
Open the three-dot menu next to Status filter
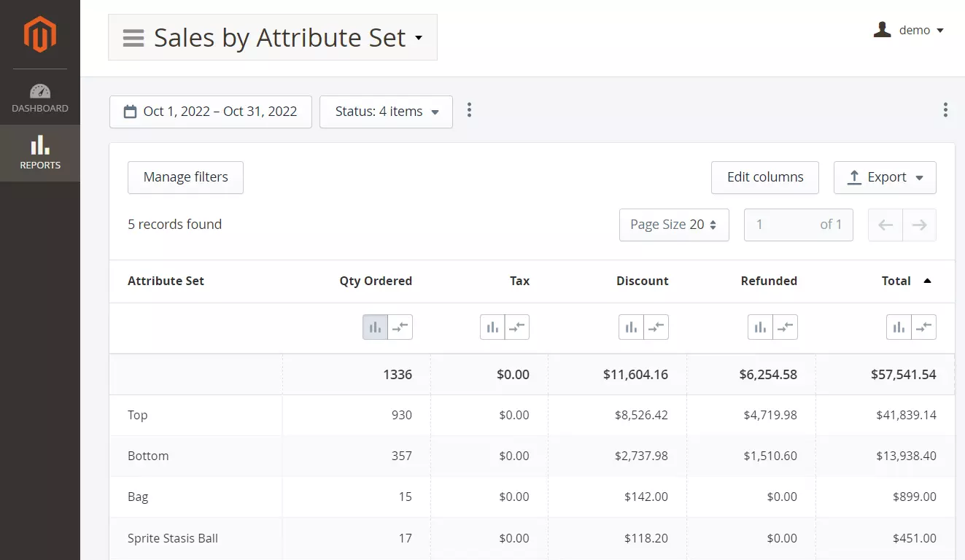tap(469, 110)
